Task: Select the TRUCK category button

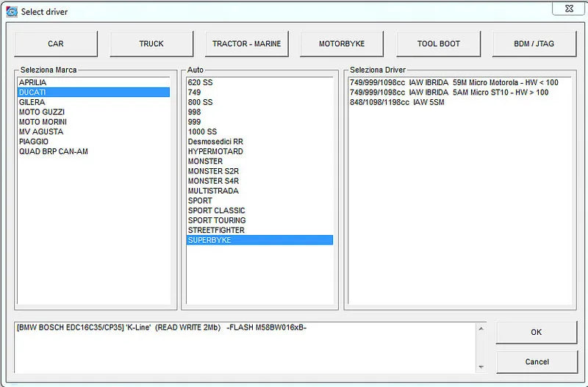Action: tap(151, 44)
